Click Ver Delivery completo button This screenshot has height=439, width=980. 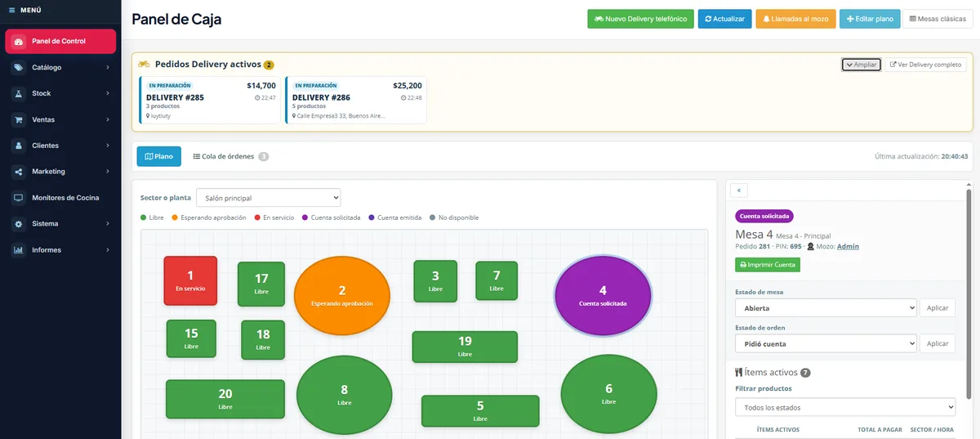click(925, 65)
